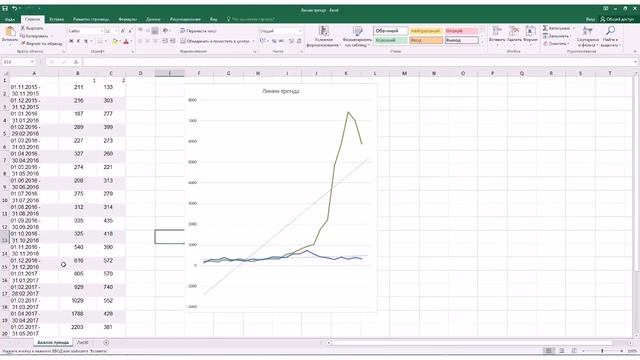Add a new sheet with plus button
Image resolution: width=640 pixels, height=360 pixels.
[x=106, y=342]
